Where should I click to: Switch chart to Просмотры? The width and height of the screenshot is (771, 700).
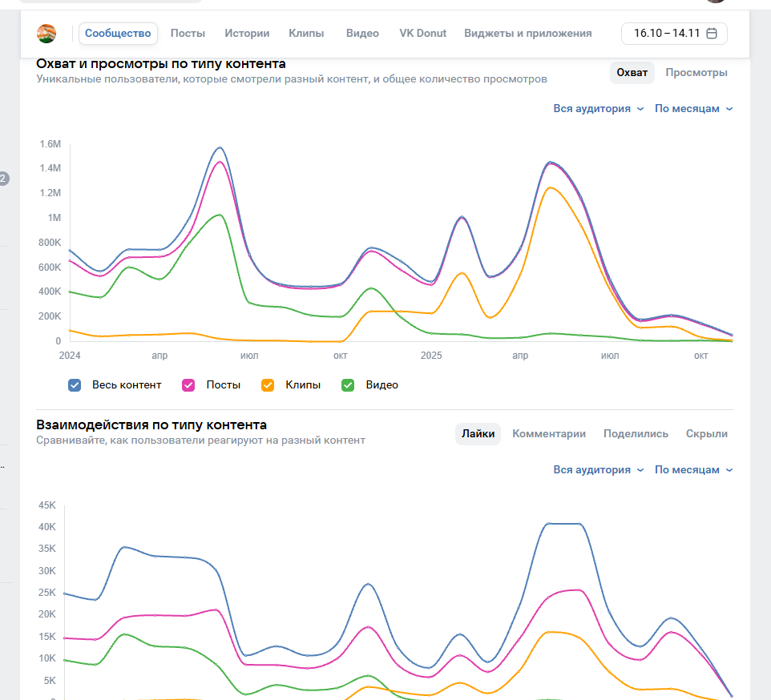(x=696, y=73)
